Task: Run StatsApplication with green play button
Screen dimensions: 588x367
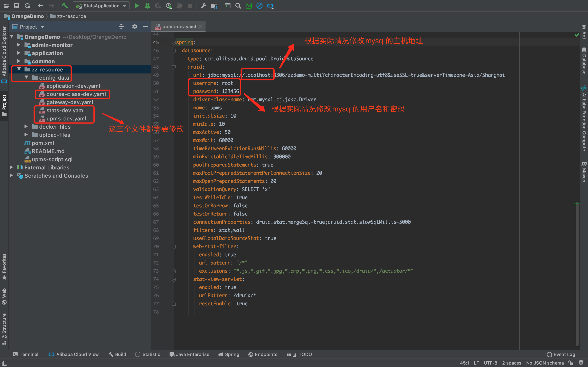Action: [137, 6]
